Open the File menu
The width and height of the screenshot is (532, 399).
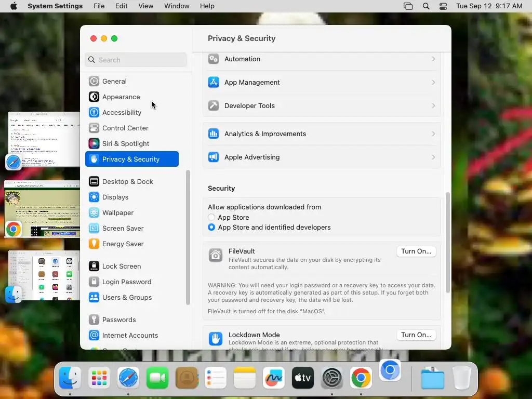[99, 6]
